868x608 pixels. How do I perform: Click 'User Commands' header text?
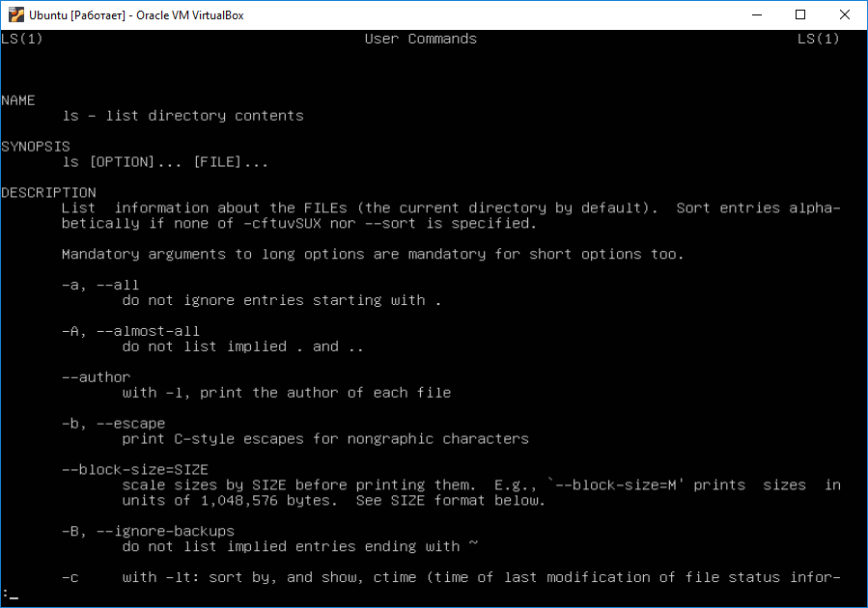coord(420,39)
